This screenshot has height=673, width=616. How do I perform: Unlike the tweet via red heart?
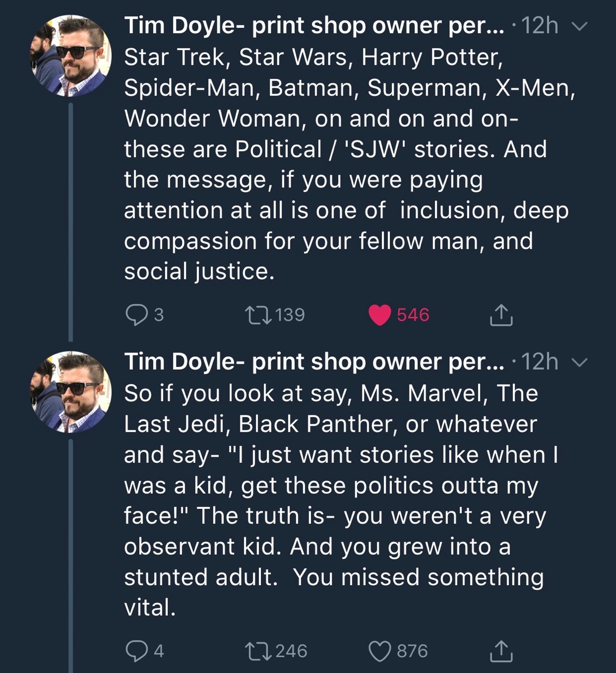pyautogui.click(x=379, y=315)
